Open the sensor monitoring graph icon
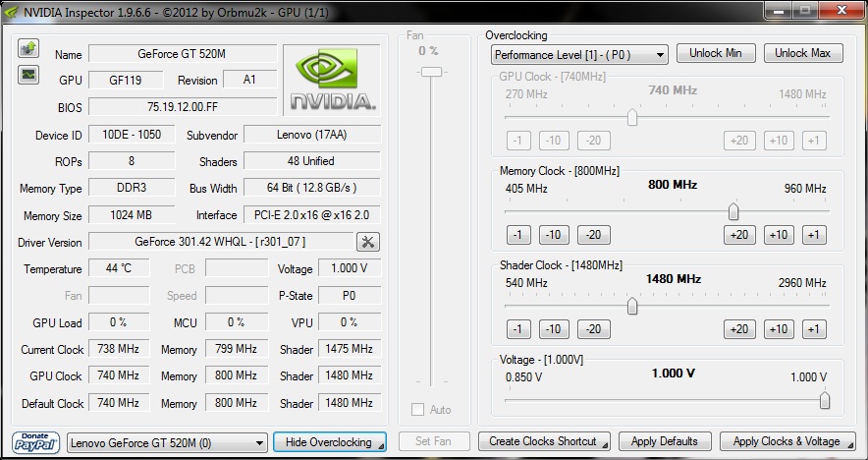Image resolution: width=868 pixels, height=460 pixels. click(x=28, y=74)
